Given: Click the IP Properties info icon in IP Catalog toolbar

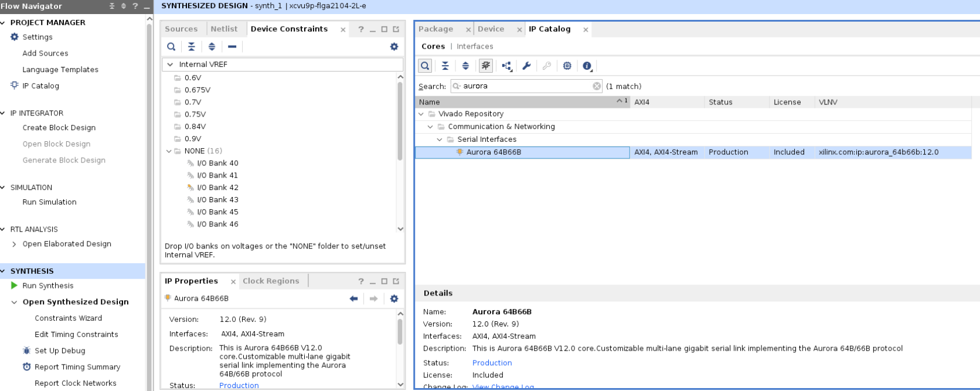Looking at the screenshot, I should (587, 66).
